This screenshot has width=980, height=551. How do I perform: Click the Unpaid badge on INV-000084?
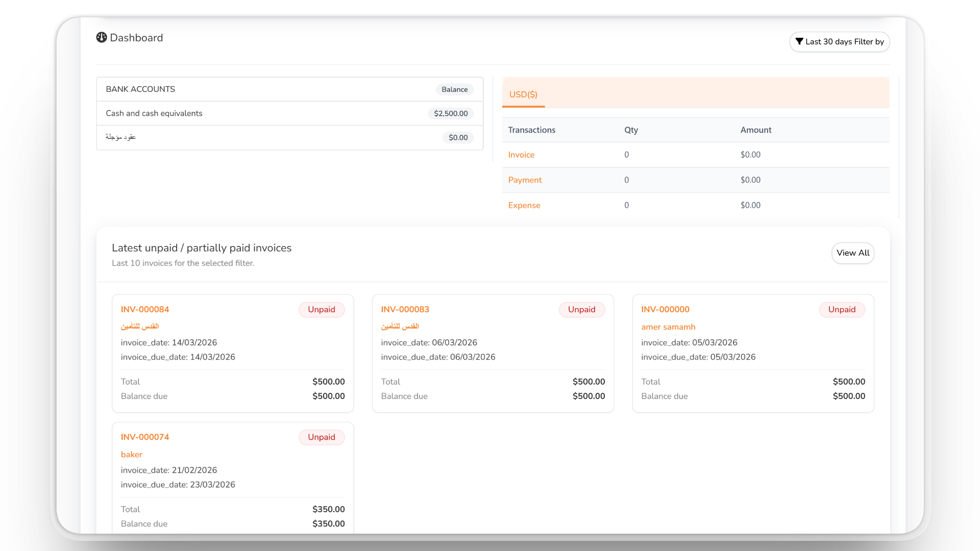pos(322,310)
